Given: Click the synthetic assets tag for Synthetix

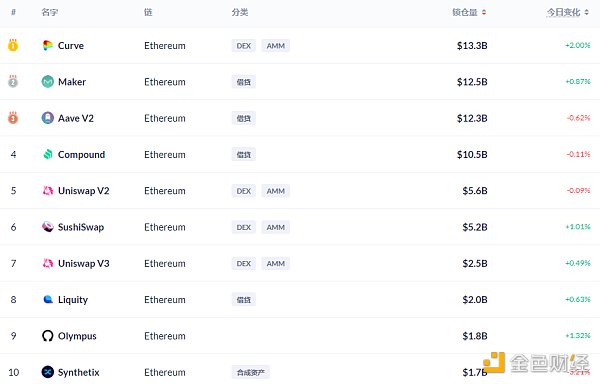Looking at the screenshot, I should click(x=251, y=372).
